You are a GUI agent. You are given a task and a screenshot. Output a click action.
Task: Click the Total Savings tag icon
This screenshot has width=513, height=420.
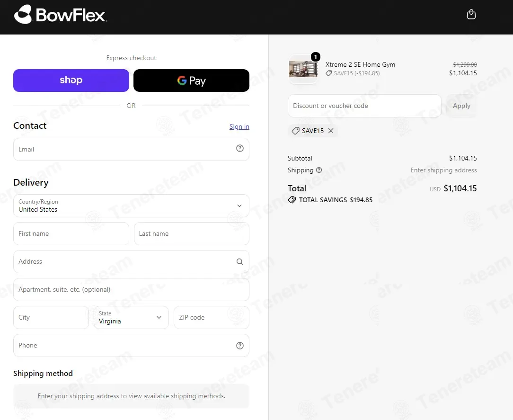click(x=292, y=200)
